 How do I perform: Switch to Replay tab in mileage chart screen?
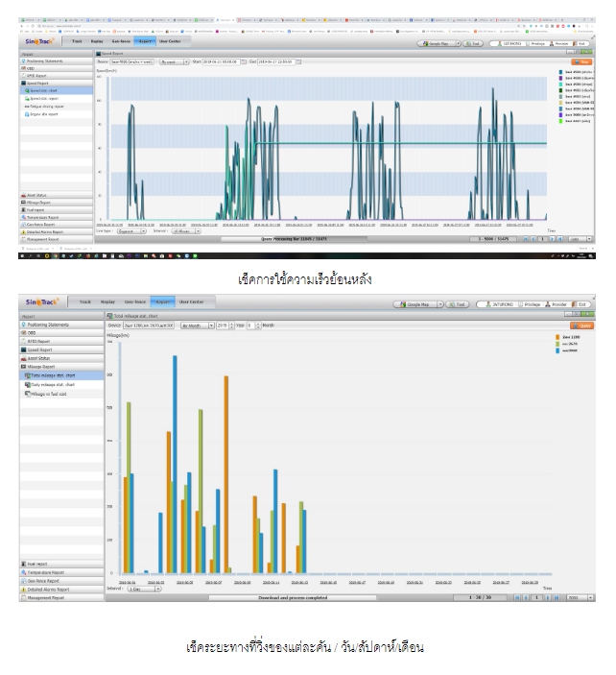pos(108,302)
